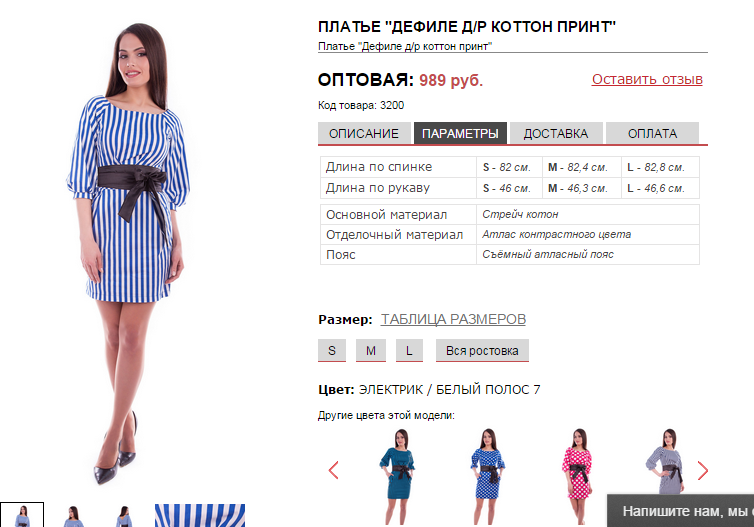Image resolution: width=754 pixels, height=527 pixels.
Task: Click the main striped dress product photo
Action: pos(129,252)
